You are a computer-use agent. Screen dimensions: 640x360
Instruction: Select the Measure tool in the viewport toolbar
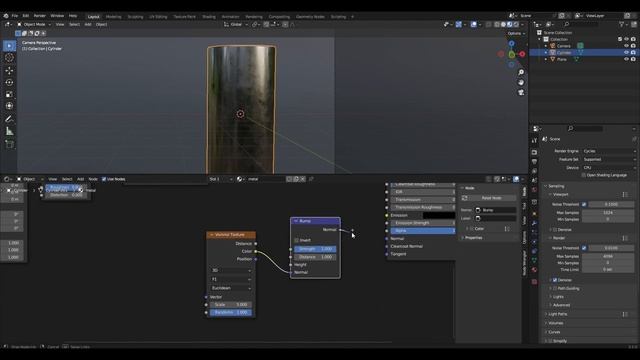click(9, 131)
